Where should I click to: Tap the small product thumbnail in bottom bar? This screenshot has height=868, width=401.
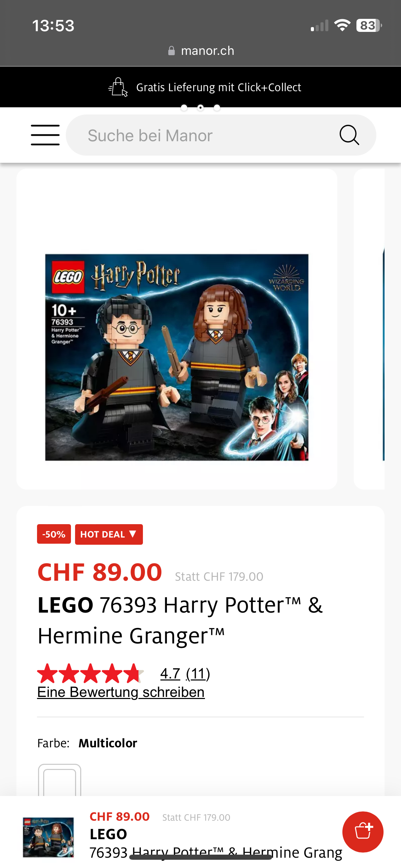pos(48,837)
